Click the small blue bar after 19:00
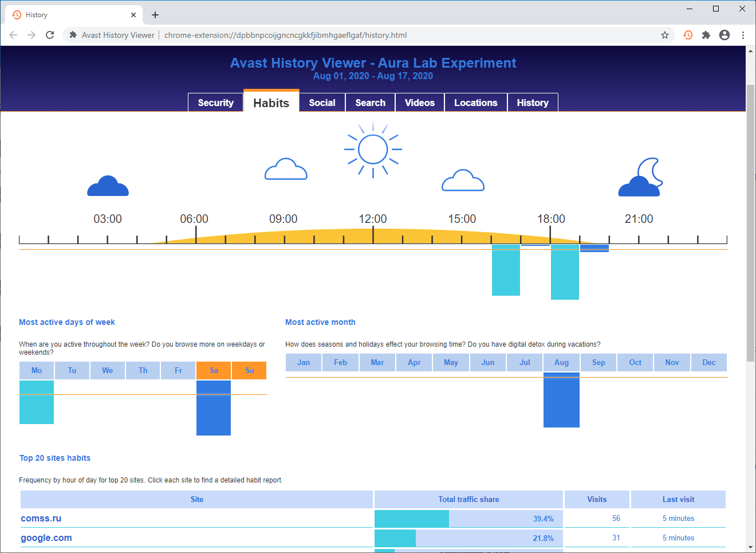Image resolution: width=756 pixels, height=553 pixels. 594,248
